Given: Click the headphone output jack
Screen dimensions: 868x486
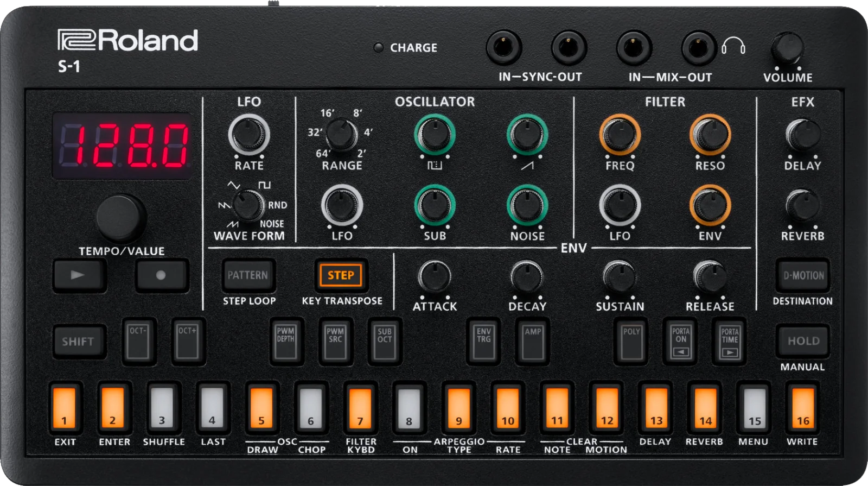Looking at the screenshot, I should coord(699,48).
